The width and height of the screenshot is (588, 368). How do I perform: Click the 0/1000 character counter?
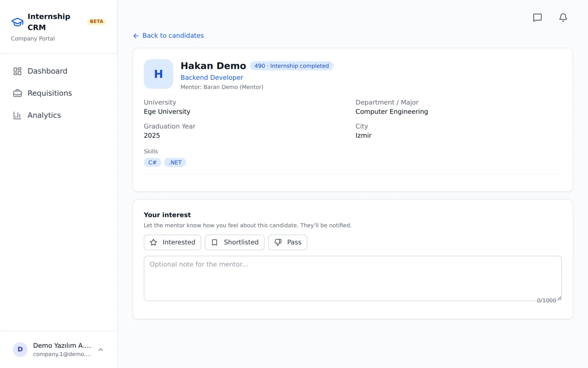546,301
